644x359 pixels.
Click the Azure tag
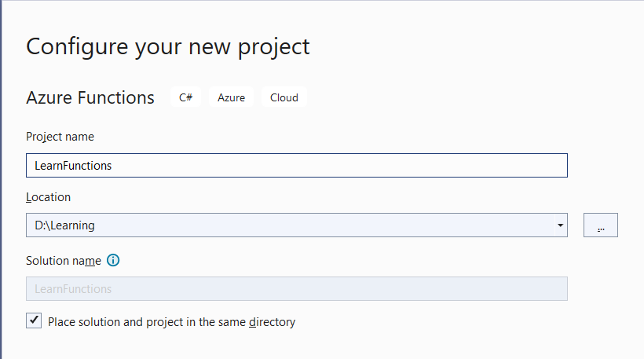click(231, 97)
